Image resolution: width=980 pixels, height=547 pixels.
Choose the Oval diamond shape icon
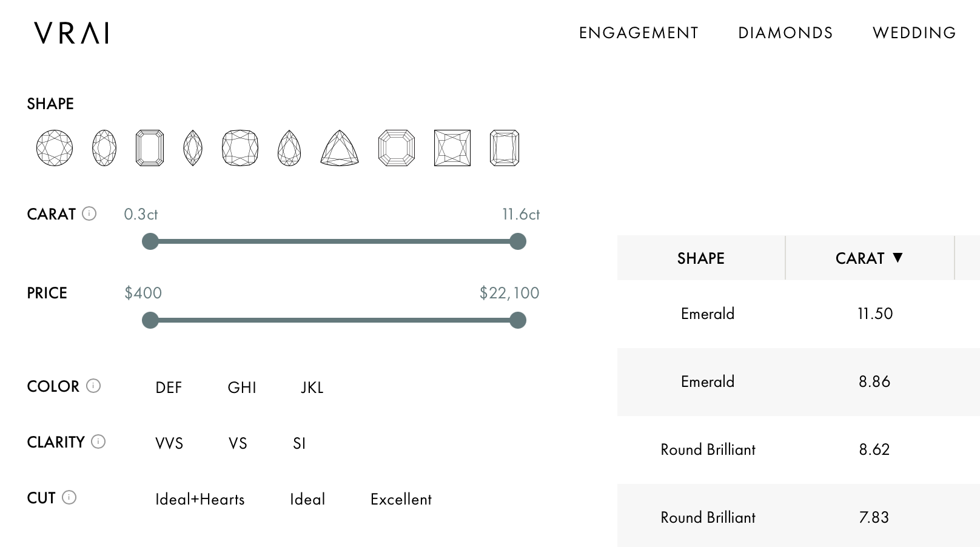coord(104,148)
